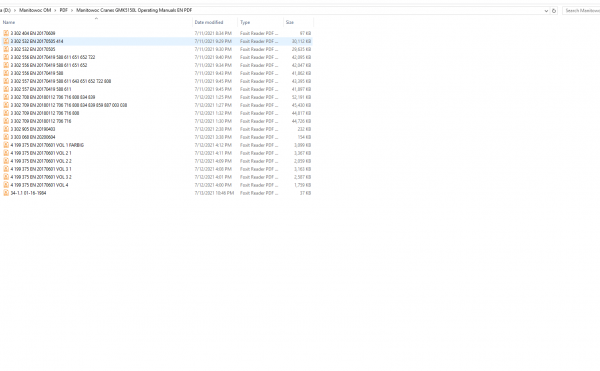
Task: Click Foxit Reader PDF type in 34-1.1 row
Action: click(259, 193)
